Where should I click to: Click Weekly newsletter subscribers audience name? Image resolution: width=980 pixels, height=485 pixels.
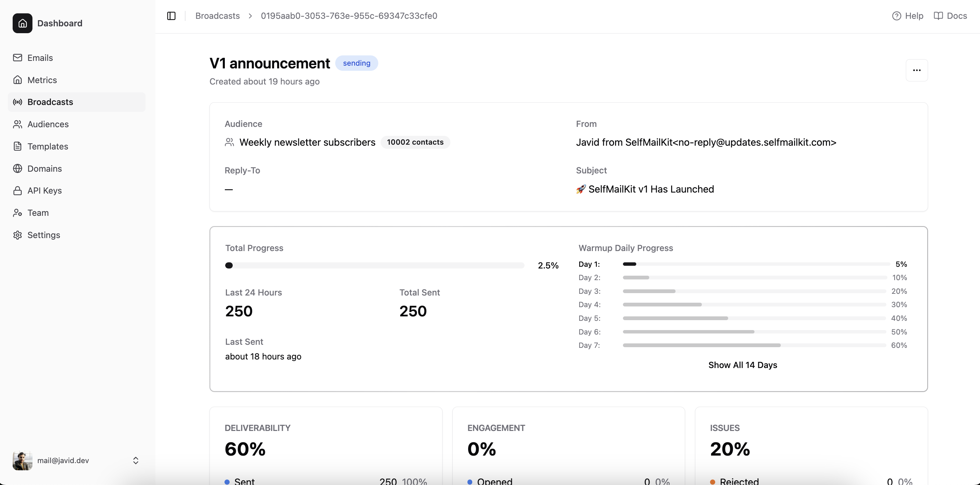308,142
